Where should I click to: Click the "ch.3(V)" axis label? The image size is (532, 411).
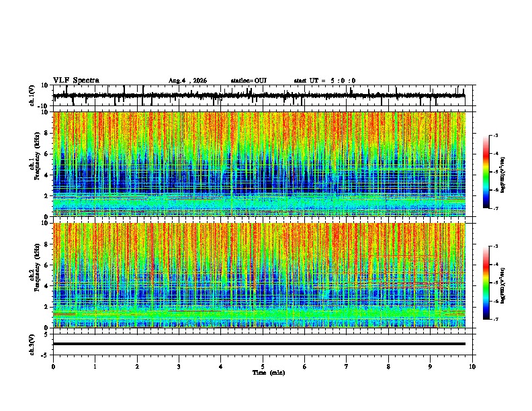coord(32,345)
